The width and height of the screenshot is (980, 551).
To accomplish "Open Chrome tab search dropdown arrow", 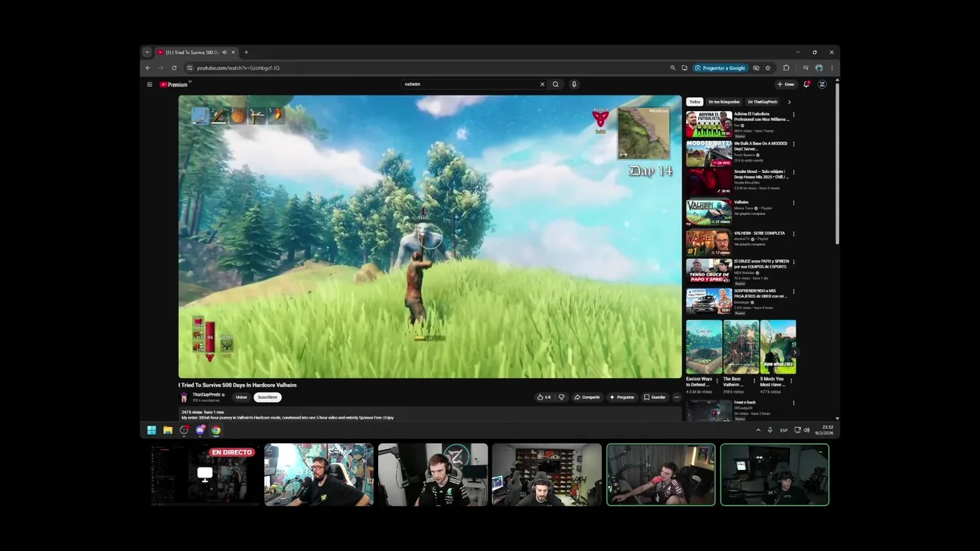I will coord(147,52).
